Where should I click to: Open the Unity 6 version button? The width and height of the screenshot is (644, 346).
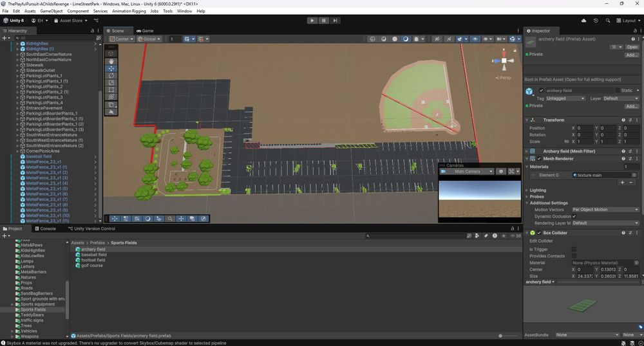pos(14,21)
